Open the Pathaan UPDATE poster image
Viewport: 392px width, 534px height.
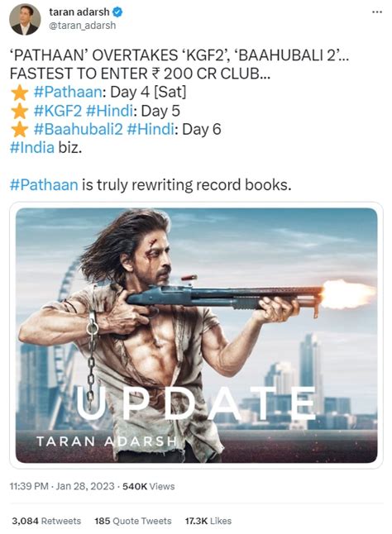click(x=196, y=335)
